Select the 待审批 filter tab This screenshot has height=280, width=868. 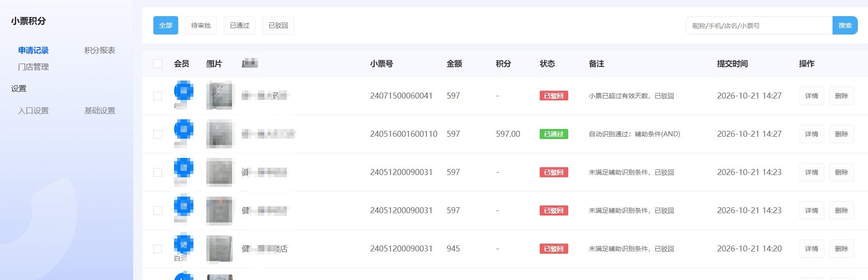(201, 25)
